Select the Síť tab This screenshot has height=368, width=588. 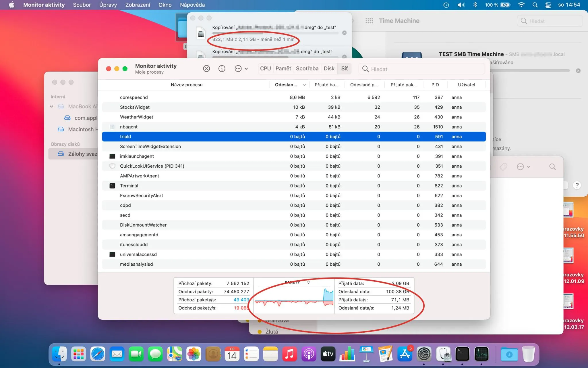point(345,69)
